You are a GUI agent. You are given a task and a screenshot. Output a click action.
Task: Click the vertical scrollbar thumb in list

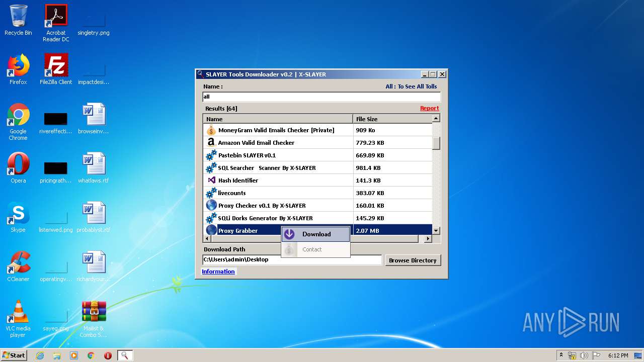[436, 143]
